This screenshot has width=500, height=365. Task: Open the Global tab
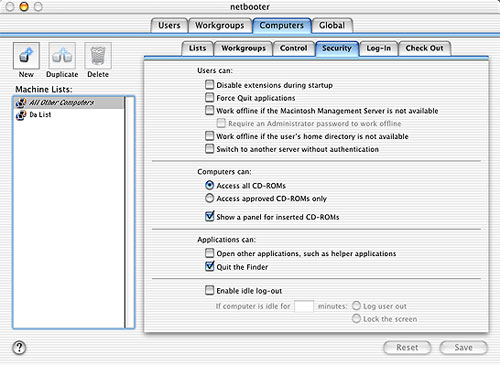[332, 25]
